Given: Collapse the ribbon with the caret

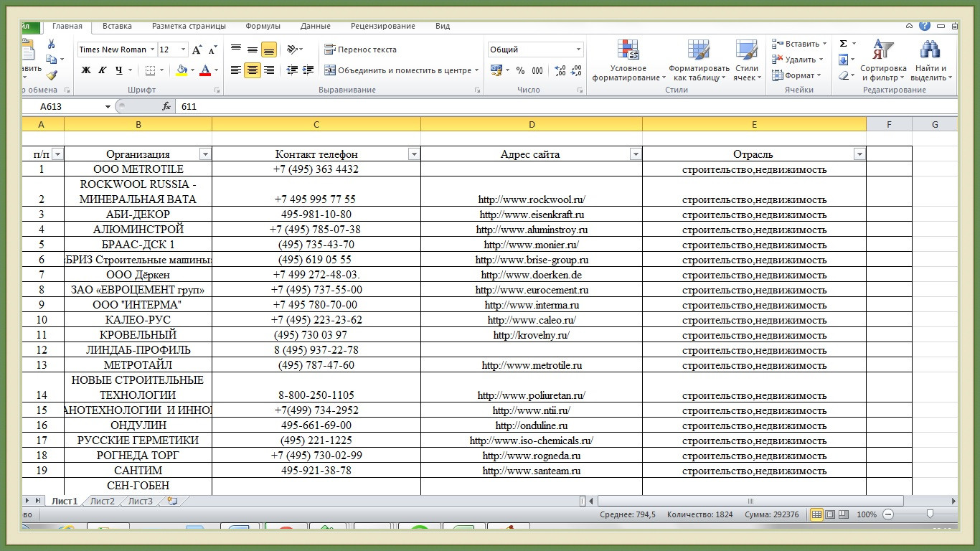Looking at the screenshot, I should [x=910, y=26].
